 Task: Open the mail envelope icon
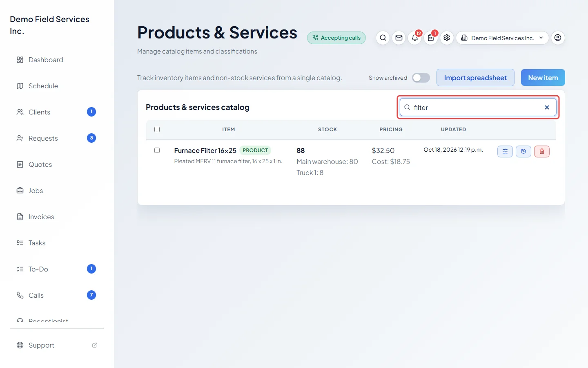pos(399,38)
